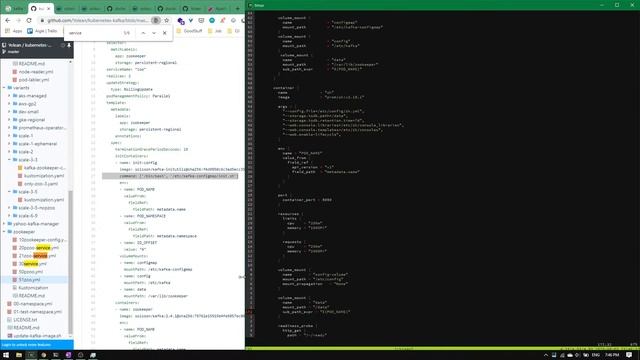Click the github.com address bar
The image size is (640, 360).
[x=97, y=20]
